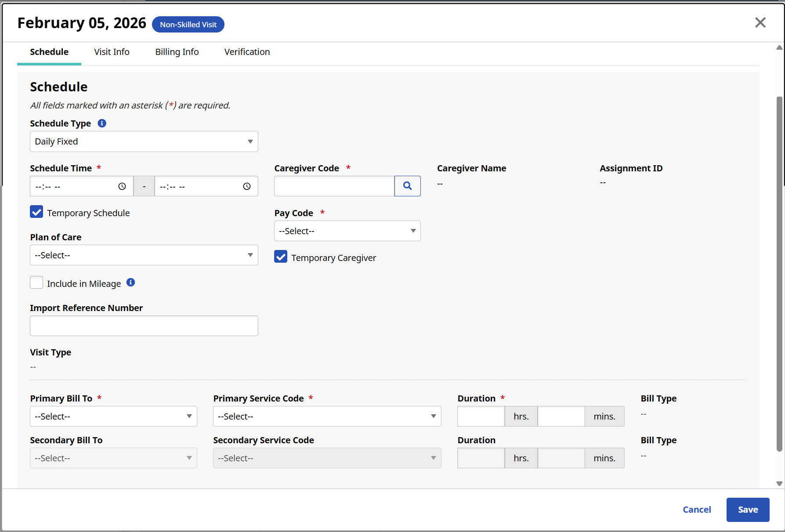Expand the Pay Code dropdown
Image resolution: width=785 pixels, height=532 pixels.
(347, 231)
